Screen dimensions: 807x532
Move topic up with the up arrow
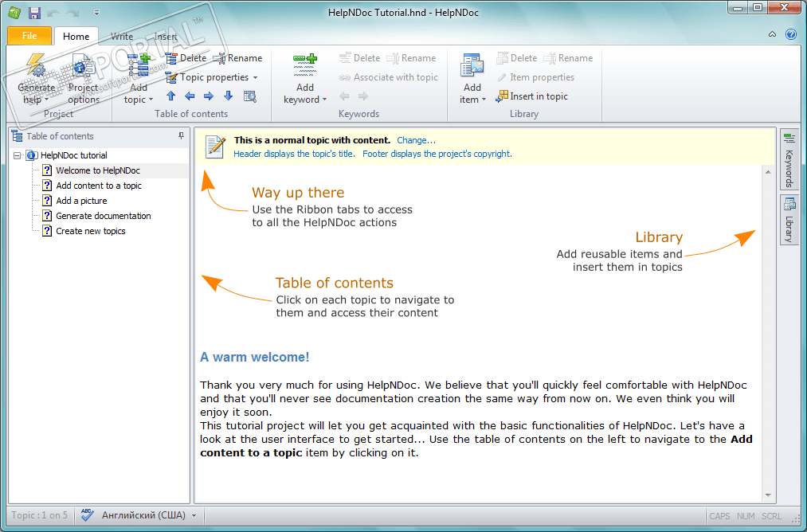pos(170,96)
